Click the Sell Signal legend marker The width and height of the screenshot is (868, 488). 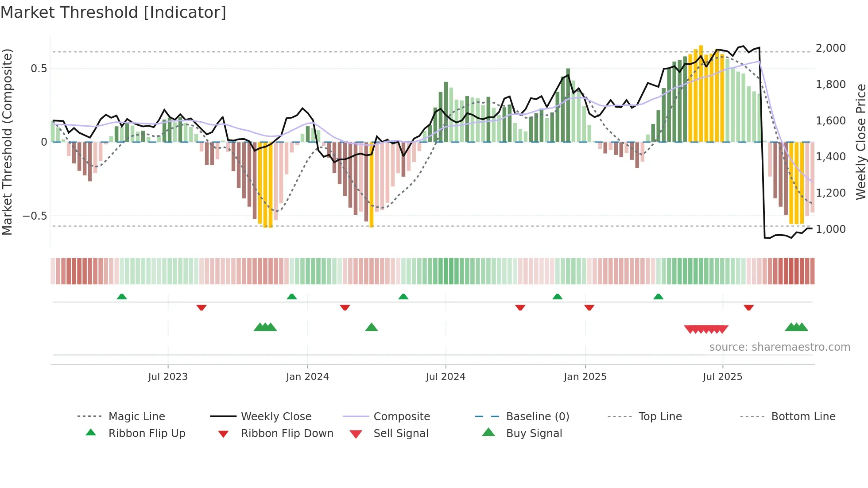point(356,434)
